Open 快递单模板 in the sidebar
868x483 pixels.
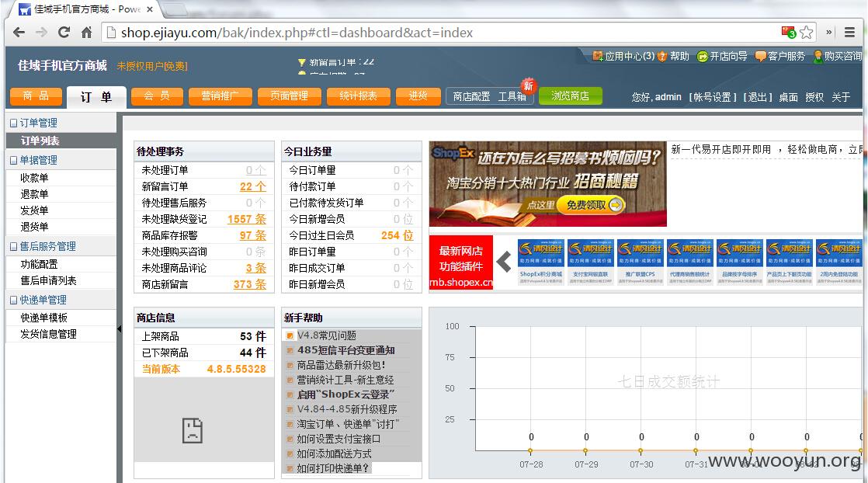[43, 318]
